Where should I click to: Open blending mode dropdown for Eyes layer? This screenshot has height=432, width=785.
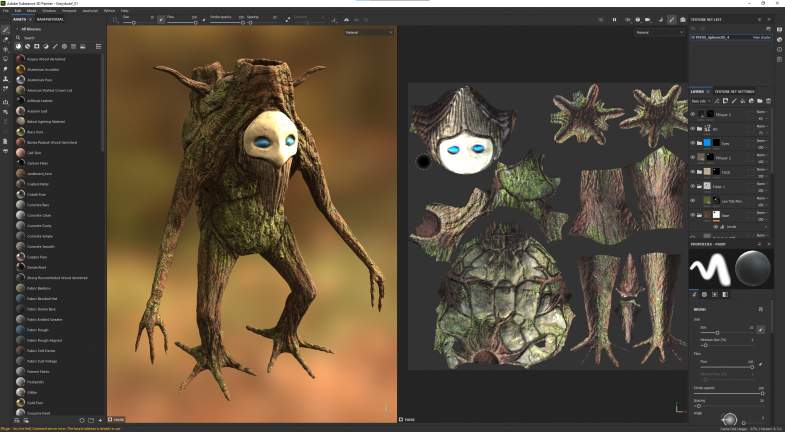click(x=762, y=141)
